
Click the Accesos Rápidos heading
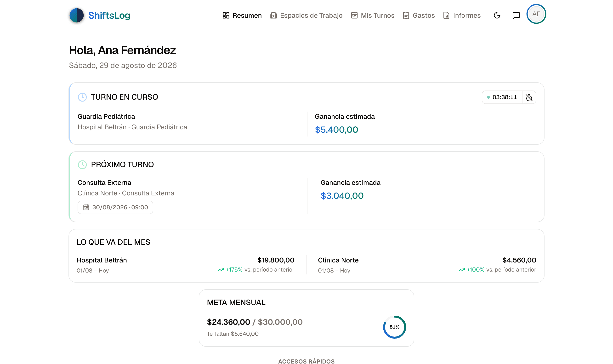[306, 361]
